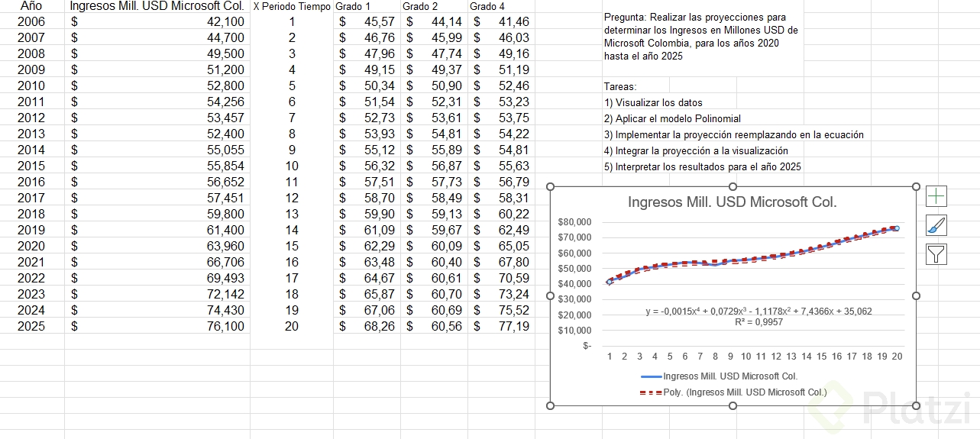Image resolution: width=980 pixels, height=439 pixels.
Task: Click the $80,000 vertical axis label
Action: click(575, 222)
